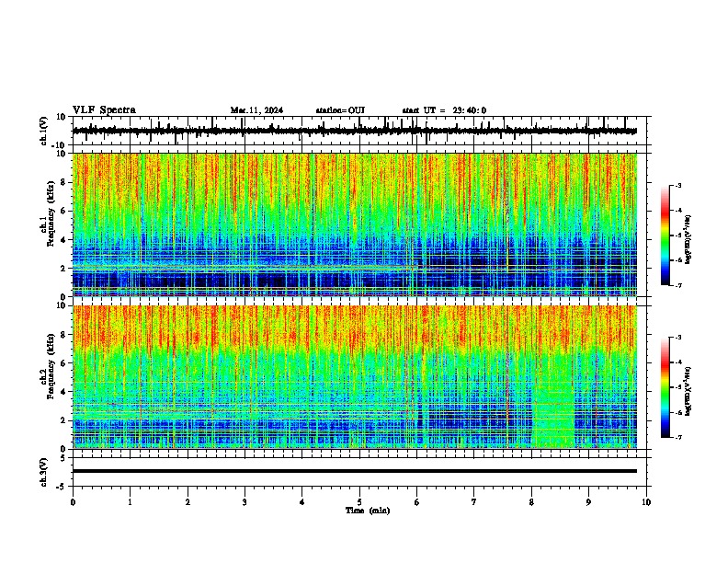728x563 pixels.
Task: Click time axis tick label "6"
Action: [x=416, y=502]
